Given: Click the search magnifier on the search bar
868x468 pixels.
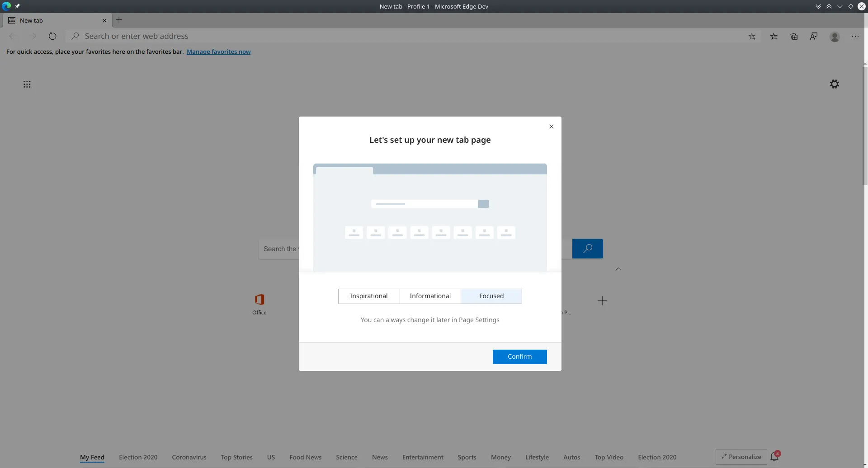Looking at the screenshot, I should (x=587, y=248).
